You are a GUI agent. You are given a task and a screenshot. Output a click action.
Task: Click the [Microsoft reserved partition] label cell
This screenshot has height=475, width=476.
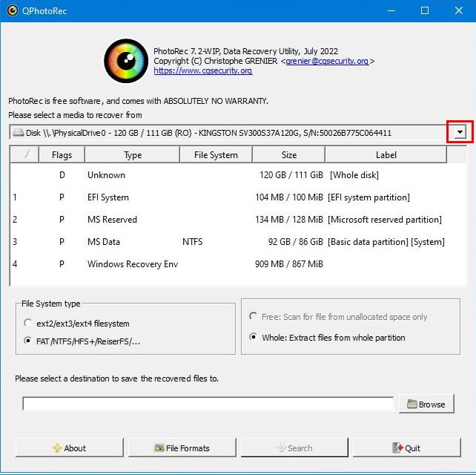(x=385, y=220)
